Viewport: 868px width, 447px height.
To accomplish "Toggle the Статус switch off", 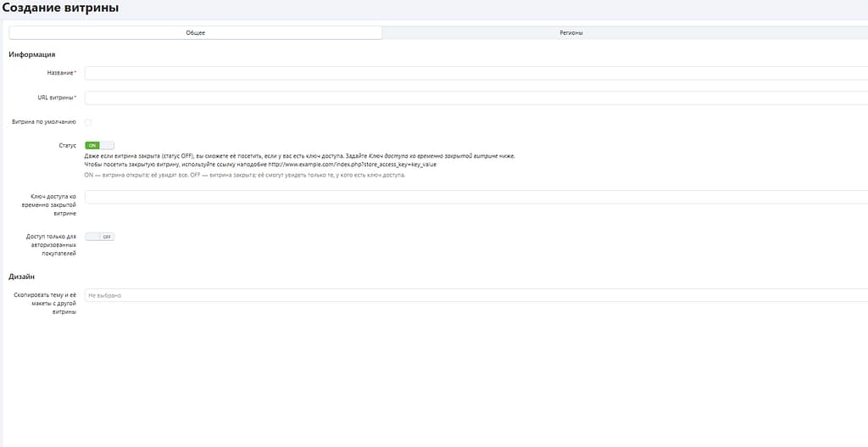I will (99, 146).
